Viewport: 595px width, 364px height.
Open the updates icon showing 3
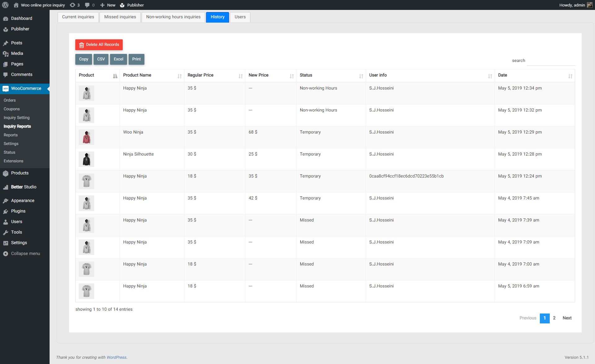(73, 5)
